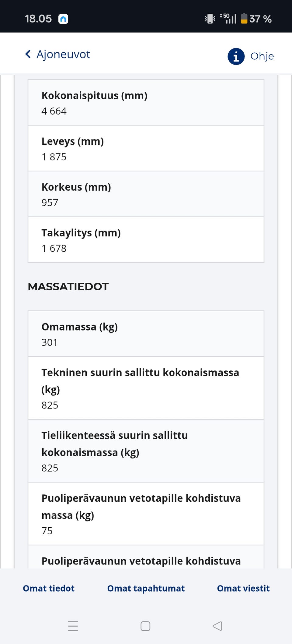Screen dimensions: 292x644
Task: Select Omat tapahtumat in bottom navigation
Action: (146, 588)
